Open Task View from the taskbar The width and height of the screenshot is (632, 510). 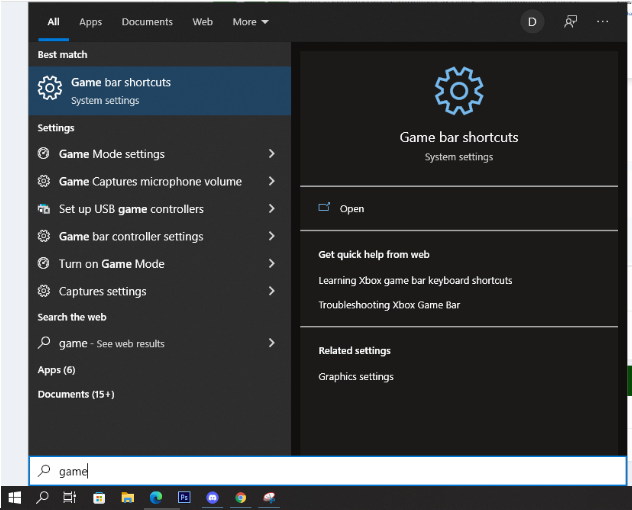pos(70,498)
